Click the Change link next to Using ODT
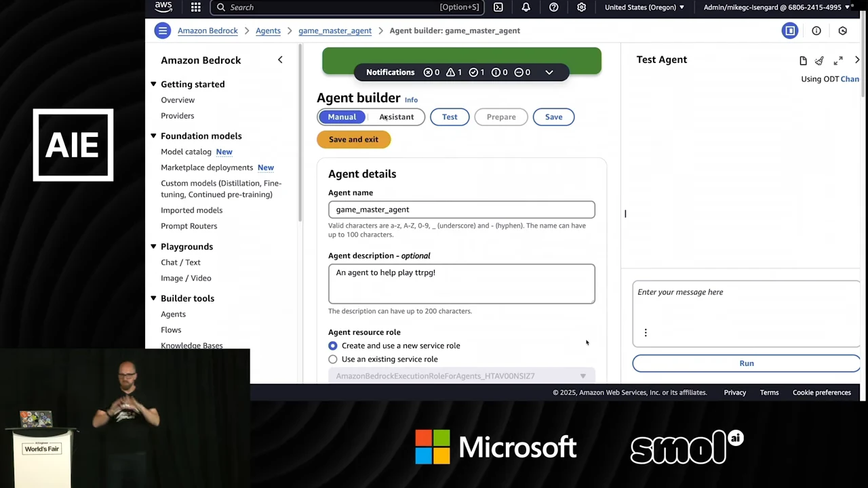 [x=850, y=79]
